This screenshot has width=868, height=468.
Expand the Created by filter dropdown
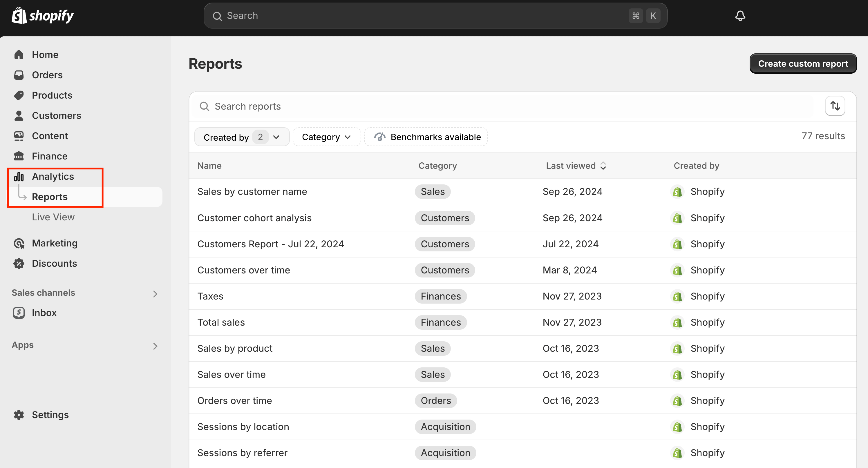242,137
